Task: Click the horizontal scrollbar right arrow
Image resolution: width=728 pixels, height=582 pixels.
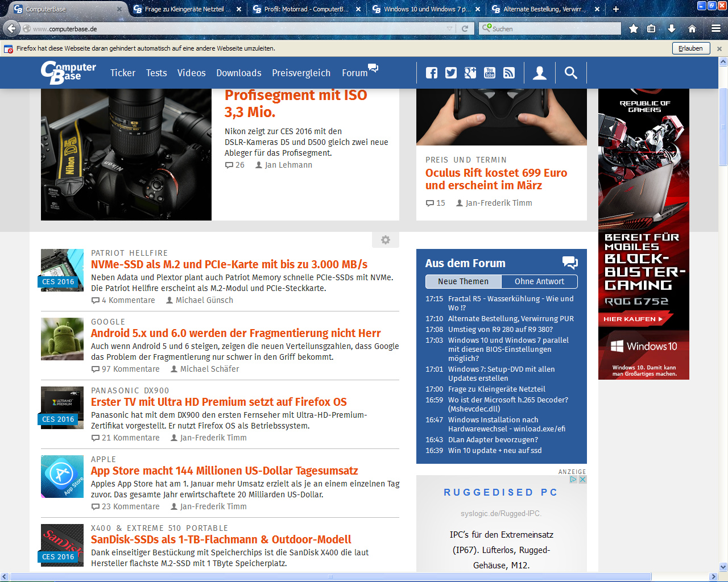Action: pos(713,577)
